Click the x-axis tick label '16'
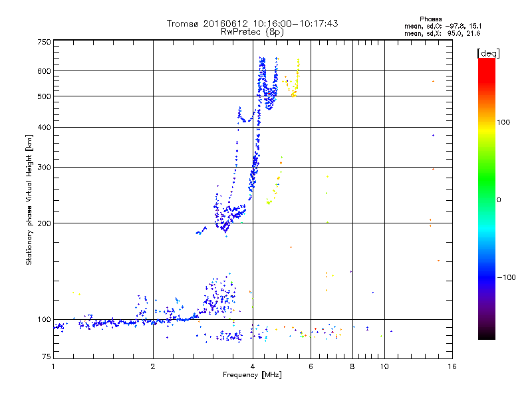 [452, 366]
